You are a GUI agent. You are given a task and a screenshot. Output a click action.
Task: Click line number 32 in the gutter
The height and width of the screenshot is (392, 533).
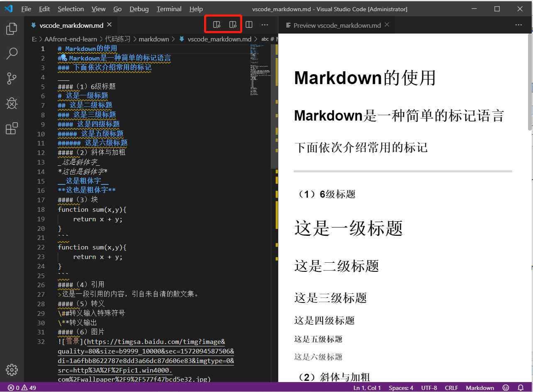coord(41,341)
